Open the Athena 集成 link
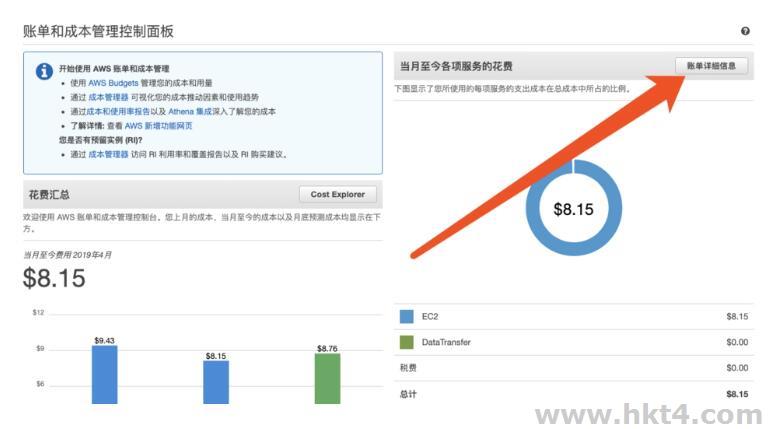 click(x=190, y=111)
